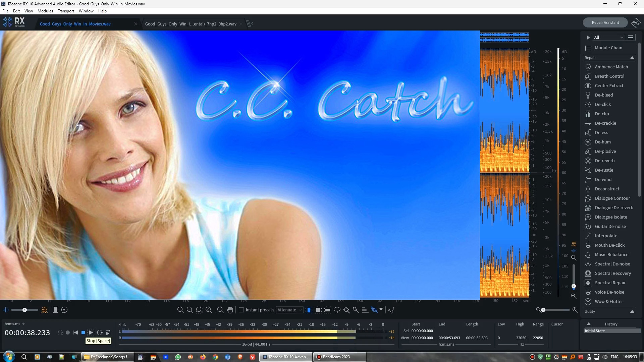This screenshot has width=644, height=362.
Task: Open the Modules menu
Action: tap(45, 11)
